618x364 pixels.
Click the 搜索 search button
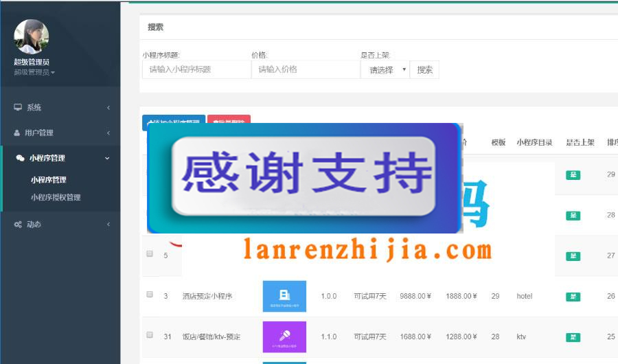424,70
